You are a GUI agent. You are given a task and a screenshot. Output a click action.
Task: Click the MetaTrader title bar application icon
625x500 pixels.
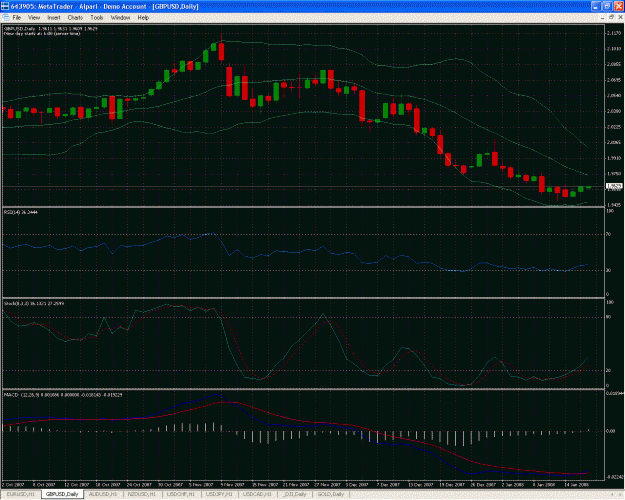click(x=5, y=6)
